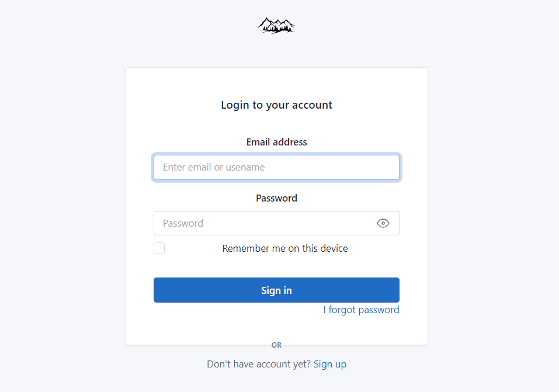Viewport: 559px width, 392px height.
Task: Click into the Password input field
Action: [263, 223]
